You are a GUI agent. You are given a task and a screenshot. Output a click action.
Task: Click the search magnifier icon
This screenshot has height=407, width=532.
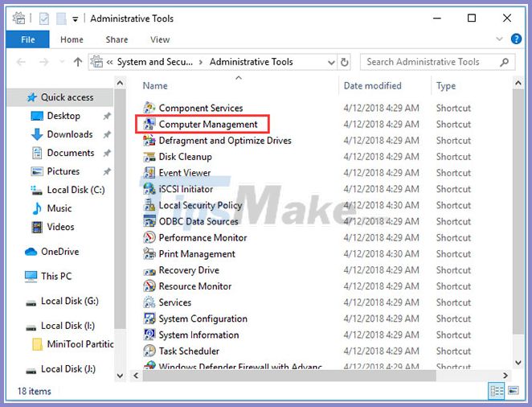[505, 62]
